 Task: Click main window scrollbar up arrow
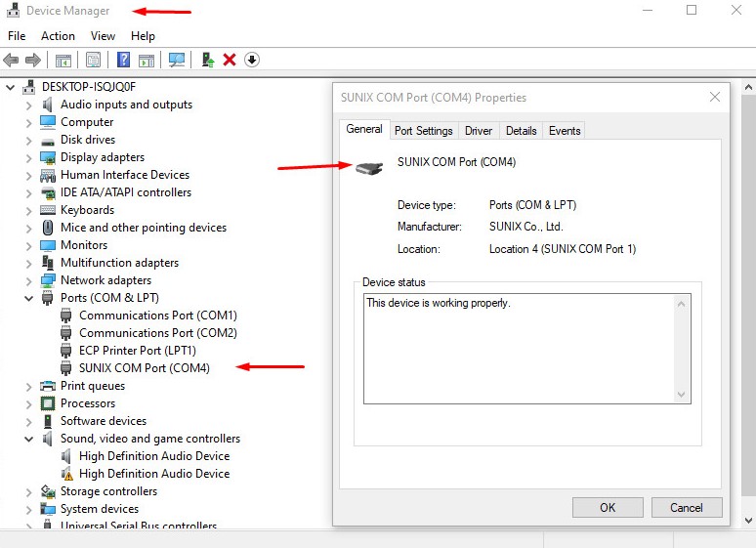point(748,87)
